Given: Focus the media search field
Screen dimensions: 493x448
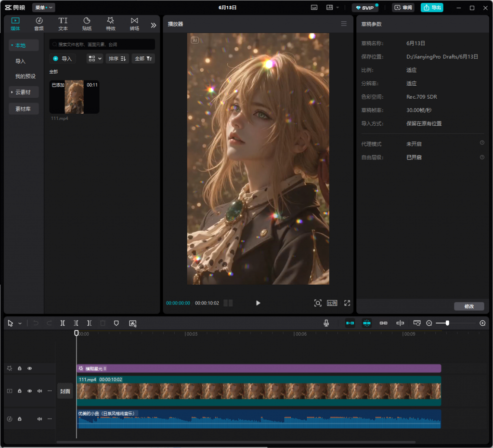Looking at the screenshot, I should [102, 44].
